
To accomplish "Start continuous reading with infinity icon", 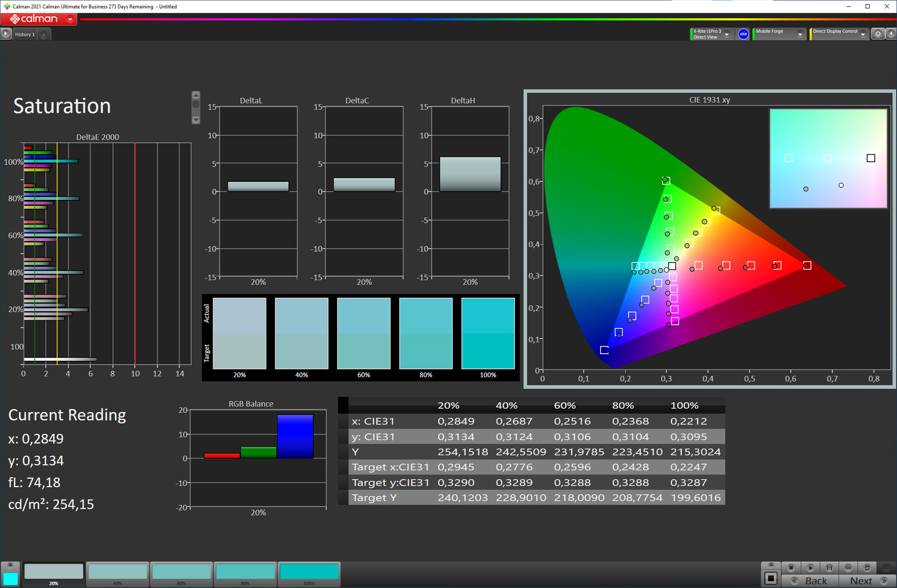I will point(848,567).
